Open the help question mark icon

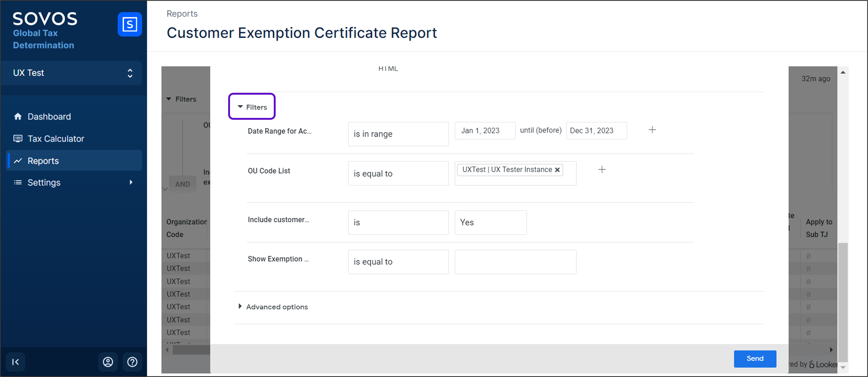click(132, 362)
